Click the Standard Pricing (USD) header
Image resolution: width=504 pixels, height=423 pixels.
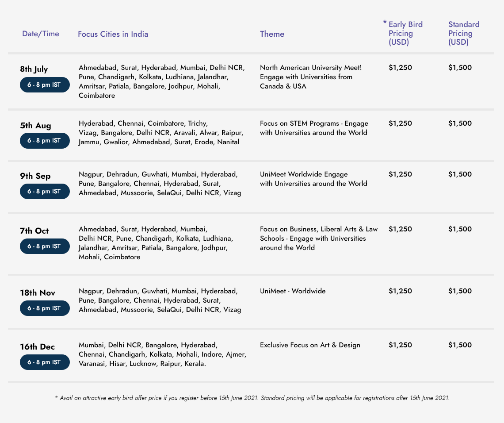coord(463,33)
